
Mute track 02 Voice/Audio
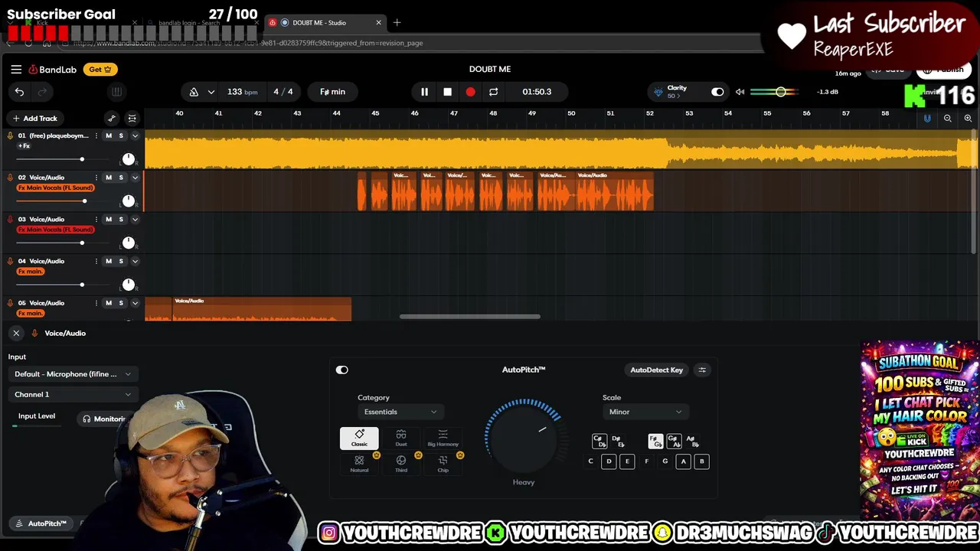click(x=108, y=178)
